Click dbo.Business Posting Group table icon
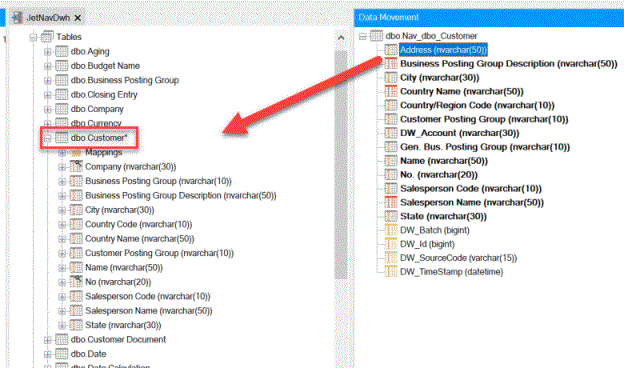624x368 pixels. click(61, 80)
